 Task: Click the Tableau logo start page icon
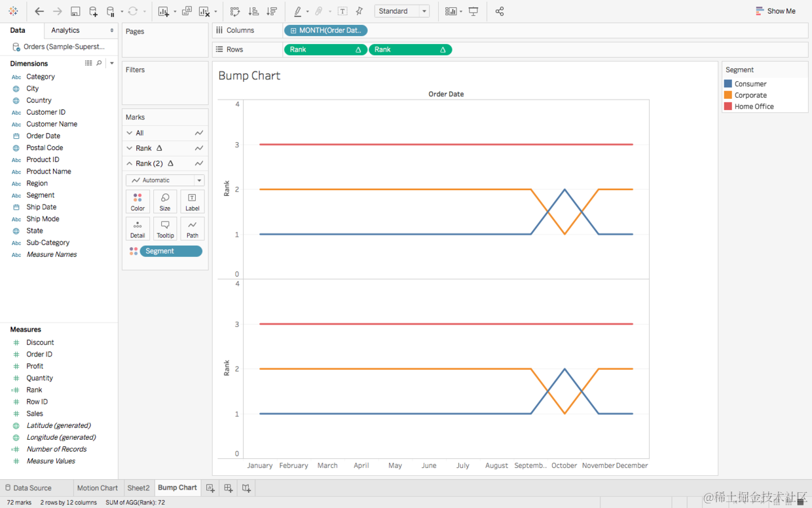pos(13,11)
